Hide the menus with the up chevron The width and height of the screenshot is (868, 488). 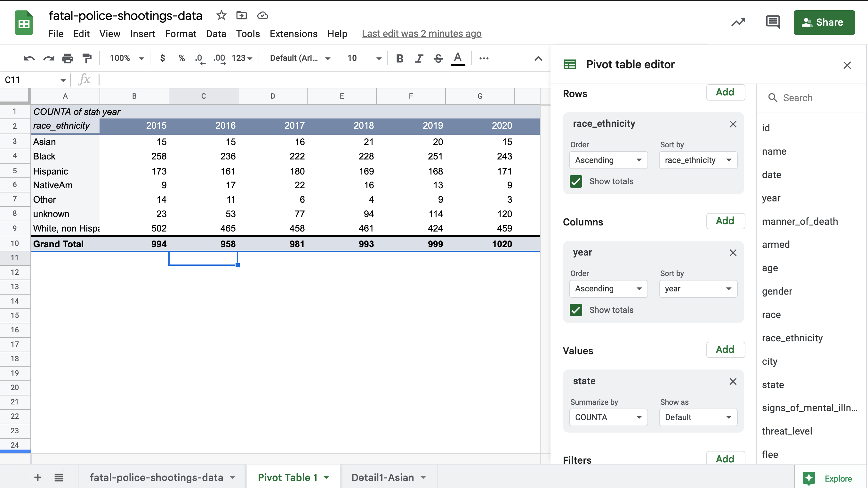pyautogui.click(x=538, y=59)
